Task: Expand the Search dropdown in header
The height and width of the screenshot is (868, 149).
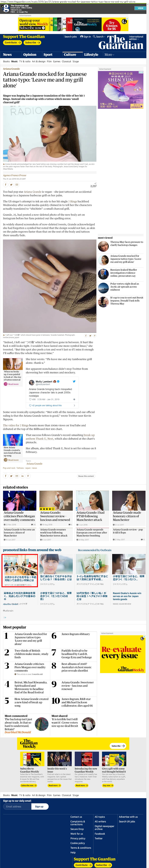Action: tap(99, 36)
